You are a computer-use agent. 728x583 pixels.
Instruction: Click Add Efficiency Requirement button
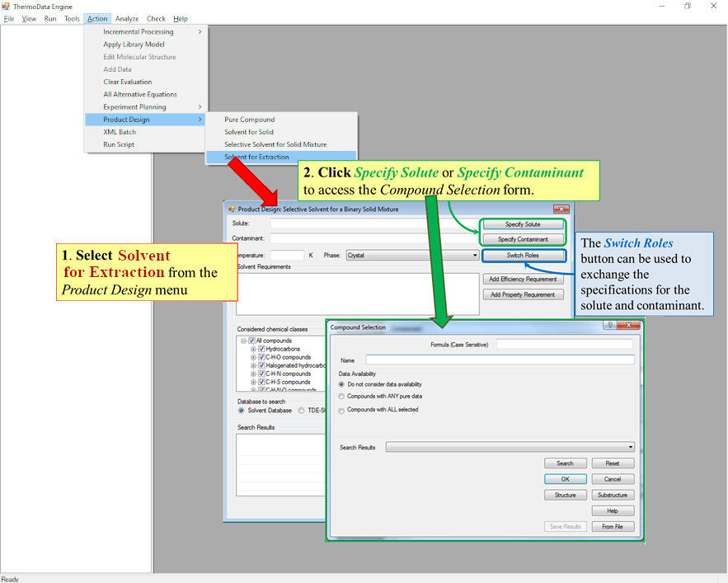click(x=523, y=280)
